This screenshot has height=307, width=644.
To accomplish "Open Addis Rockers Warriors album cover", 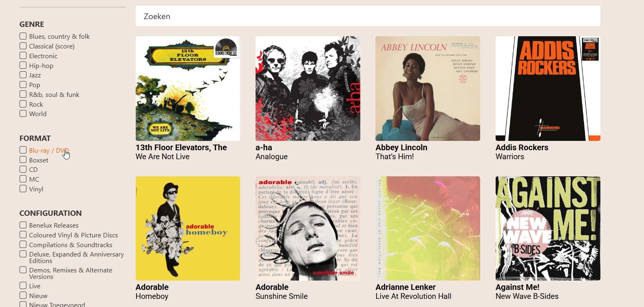I will click(x=548, y=89).
